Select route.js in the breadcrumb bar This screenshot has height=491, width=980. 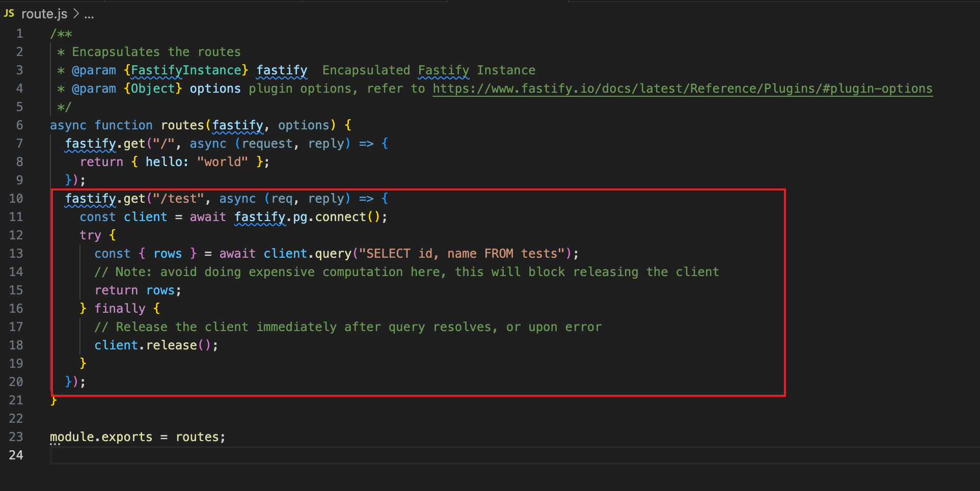[44, 14]
